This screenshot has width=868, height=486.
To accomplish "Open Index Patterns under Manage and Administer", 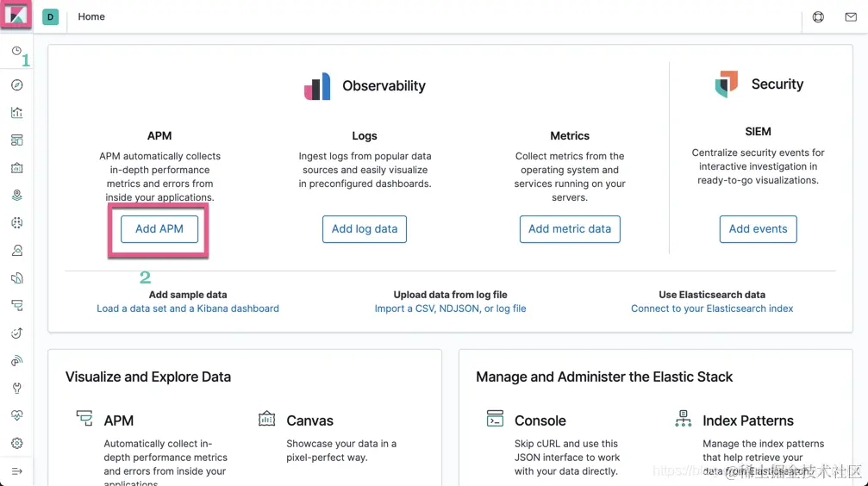I will [748, 421].
